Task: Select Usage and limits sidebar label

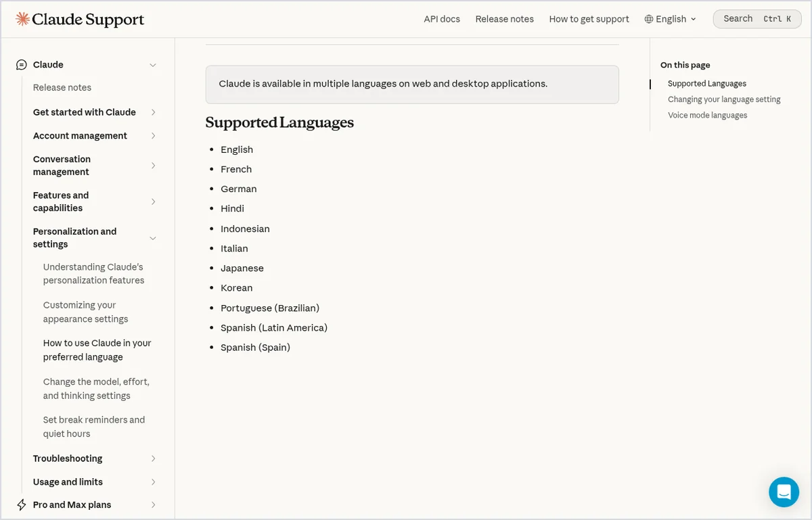Action: (x=68, y=482)
